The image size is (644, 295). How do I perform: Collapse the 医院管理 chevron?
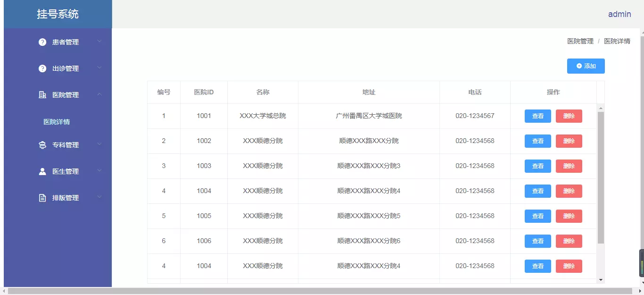(99, 94)
